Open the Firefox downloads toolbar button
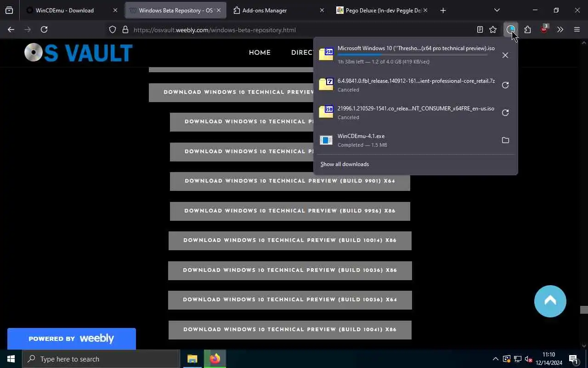588x368 pixels. [510, 30]
